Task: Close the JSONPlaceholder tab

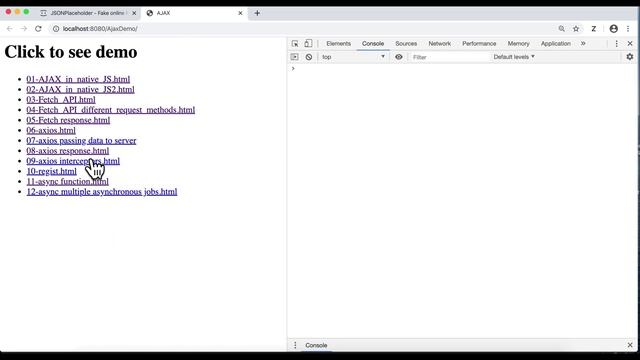Action: [134, 13]
